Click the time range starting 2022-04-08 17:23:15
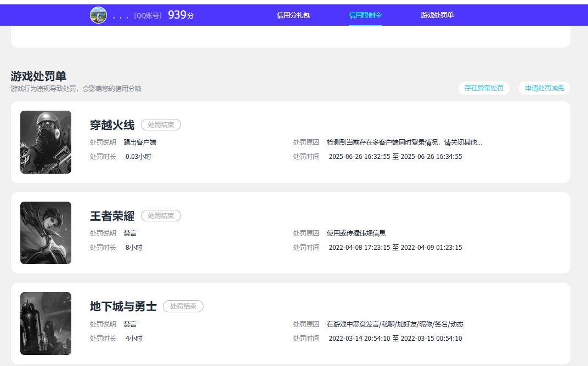The height and width of the screenshot is (366, 588). tap(395, 248)
